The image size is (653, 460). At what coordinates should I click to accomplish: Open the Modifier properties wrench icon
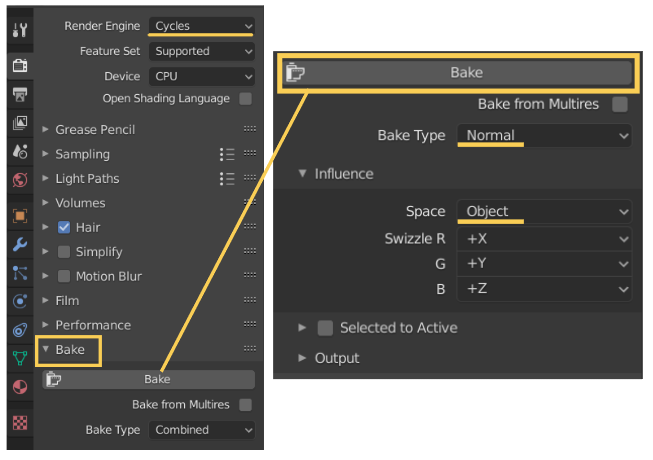(x=20, y=244)
